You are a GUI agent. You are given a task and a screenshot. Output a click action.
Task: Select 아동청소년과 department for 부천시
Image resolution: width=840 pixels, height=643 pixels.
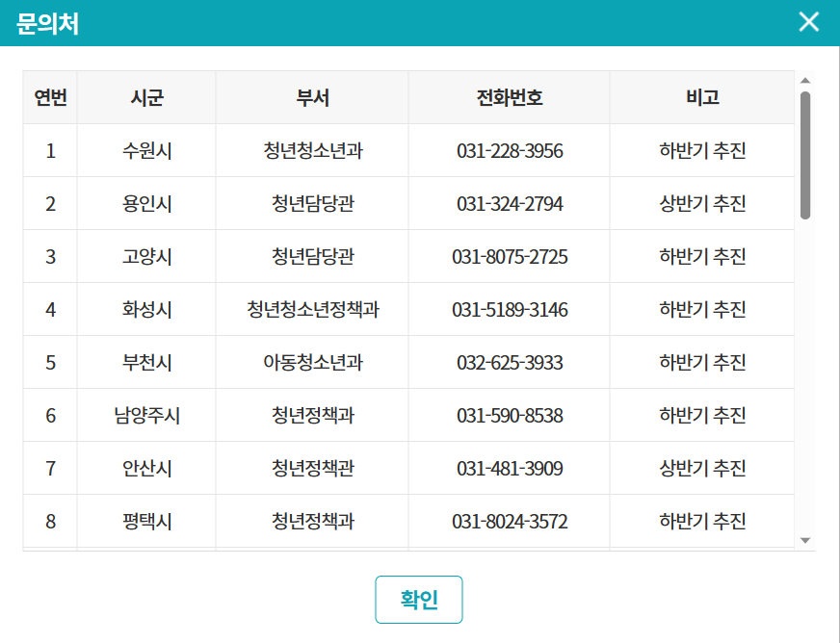click(x=311, y=362)
